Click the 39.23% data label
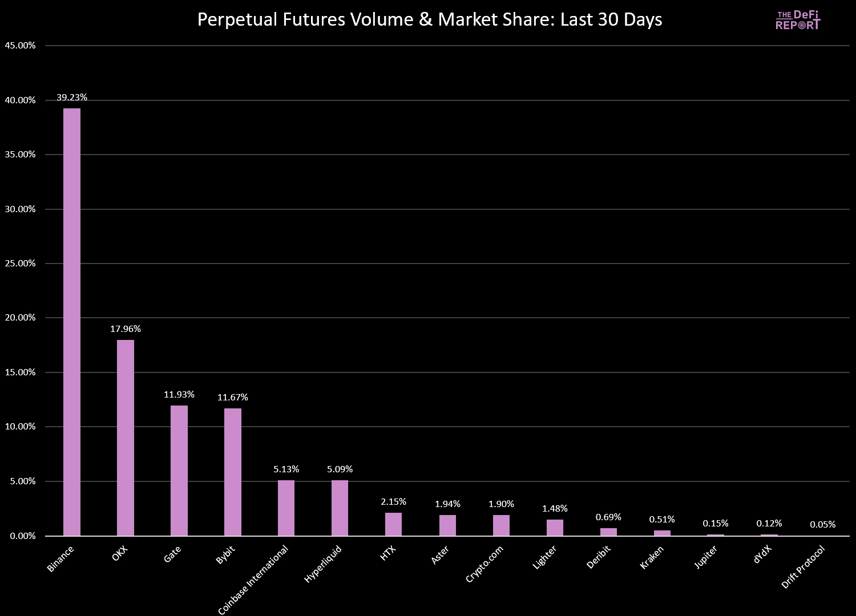856x616 pixels. [72, 98]
